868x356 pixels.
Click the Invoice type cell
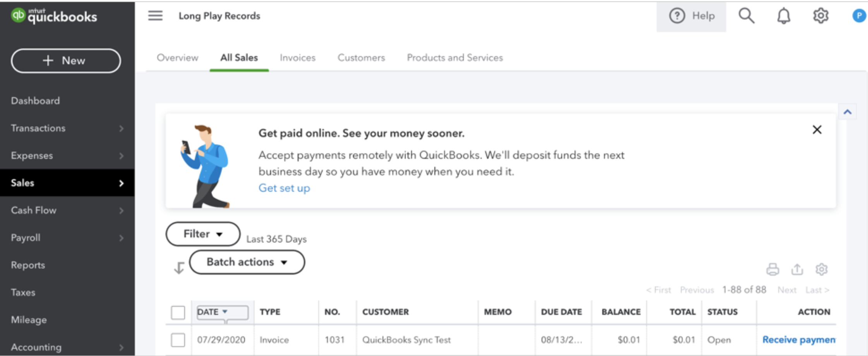pyautogui.click(x=274, y=340)
